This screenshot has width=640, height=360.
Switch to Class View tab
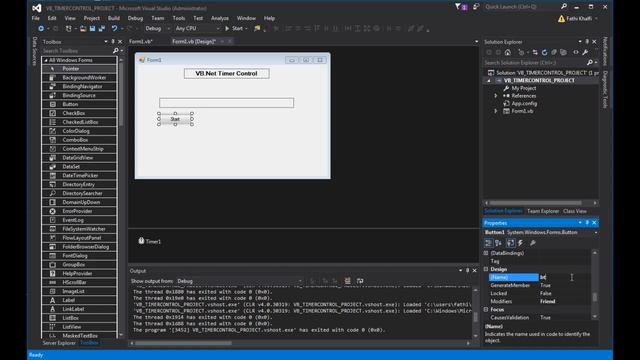(x=575, y=211)
